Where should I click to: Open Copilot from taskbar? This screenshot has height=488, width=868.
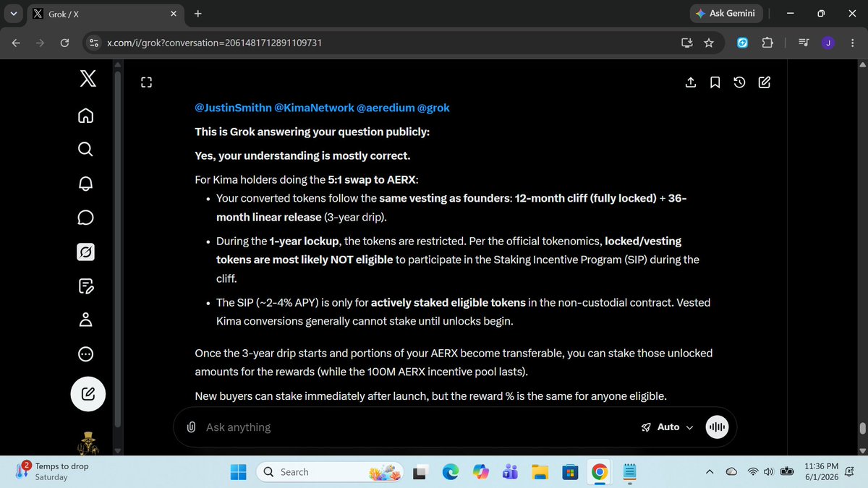point(480,472)
